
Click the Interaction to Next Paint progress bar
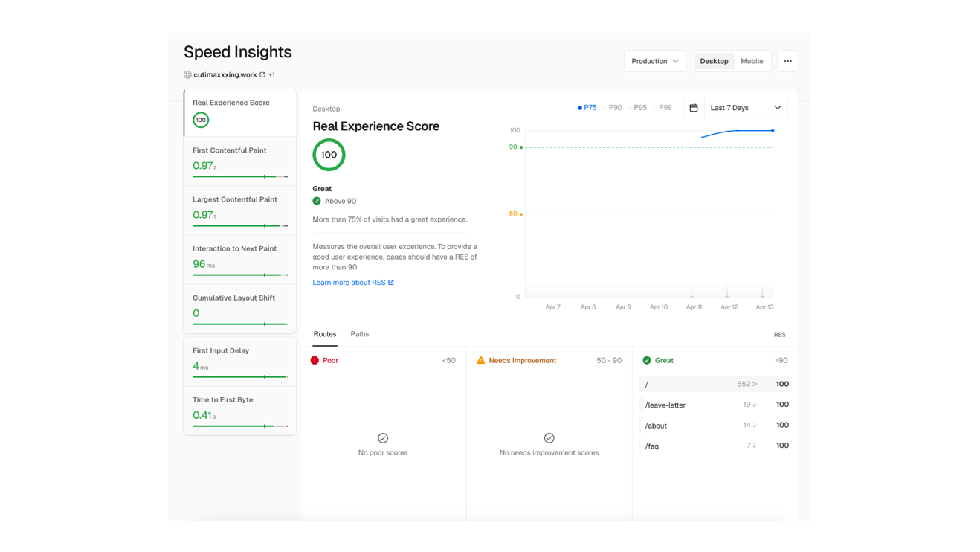240,275
